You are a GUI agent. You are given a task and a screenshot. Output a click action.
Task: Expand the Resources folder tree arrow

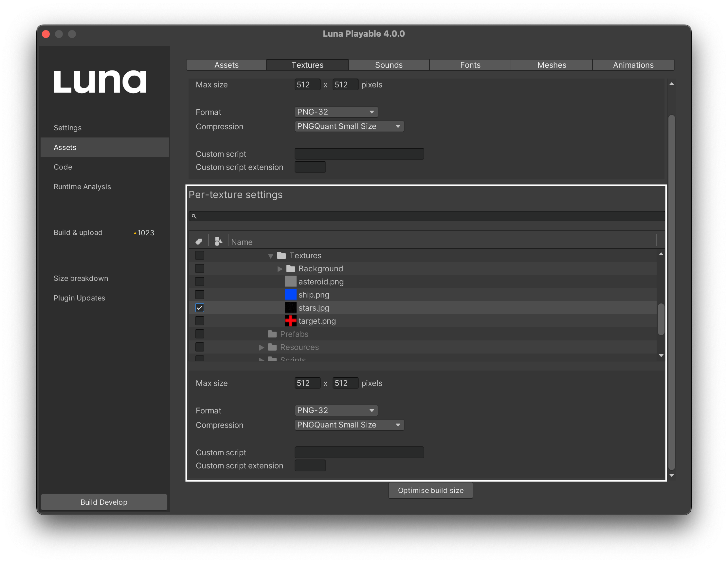pos(262,347)
